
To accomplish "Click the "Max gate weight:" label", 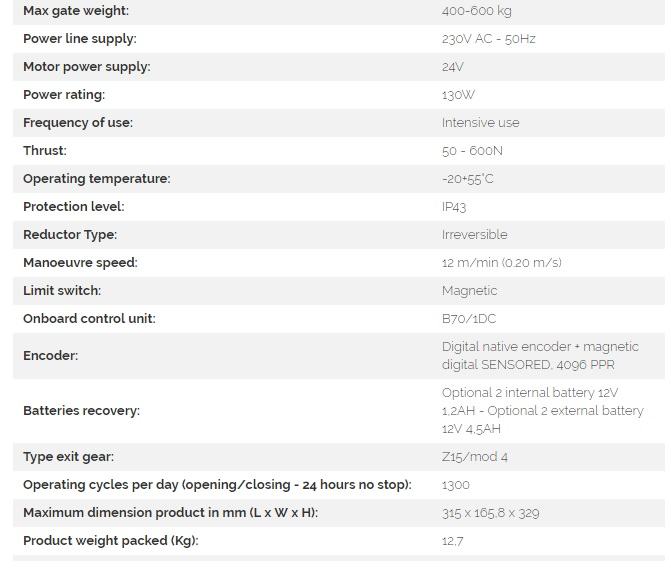I will (x=76, y=11).
